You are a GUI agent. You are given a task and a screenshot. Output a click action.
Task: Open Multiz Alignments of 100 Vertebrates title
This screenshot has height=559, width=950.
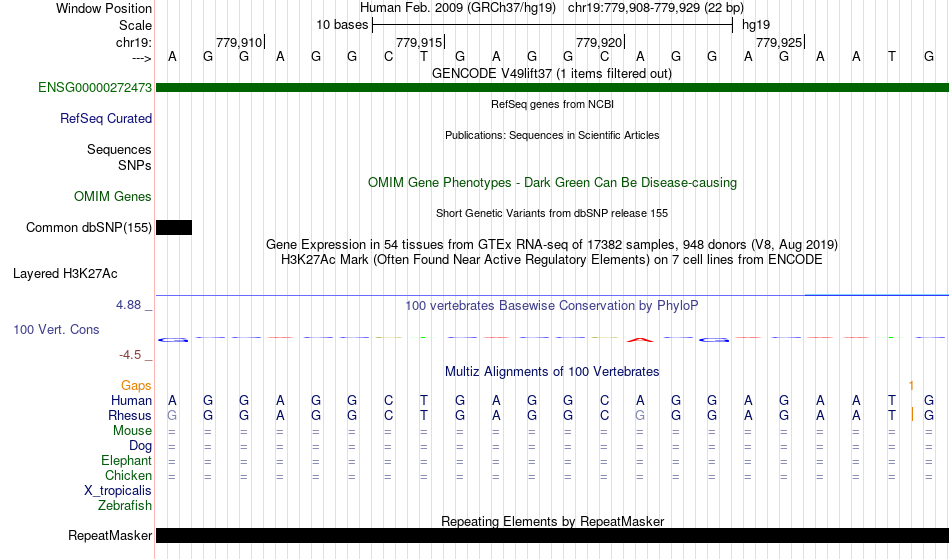click(x=551, y=371)
